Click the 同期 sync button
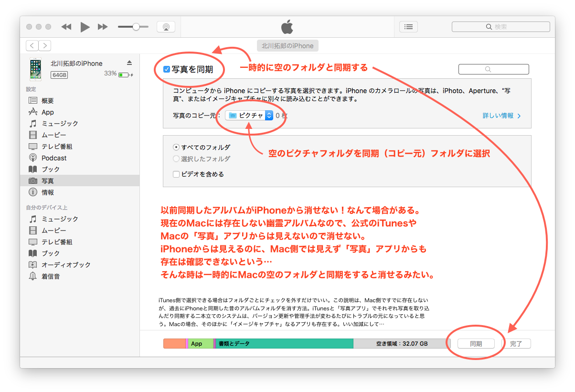Image resolution: width=575 pixels, height=392 pixels. tap(476, 344)
